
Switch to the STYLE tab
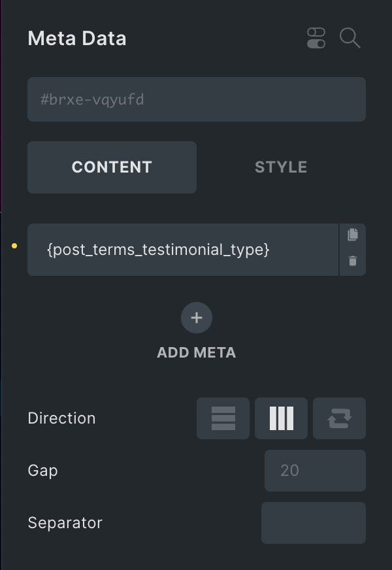click(x=281, y=167)
